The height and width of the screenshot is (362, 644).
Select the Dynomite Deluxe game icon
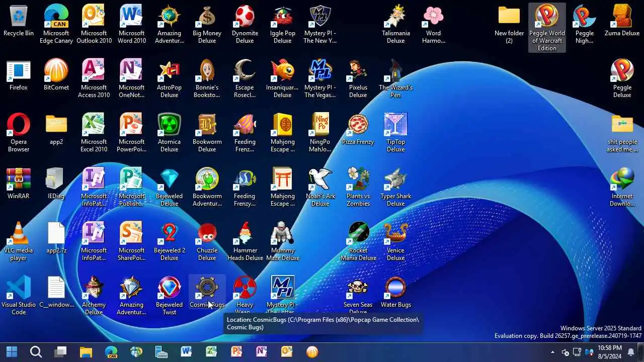pyautogui.click(x=245, y=24)
